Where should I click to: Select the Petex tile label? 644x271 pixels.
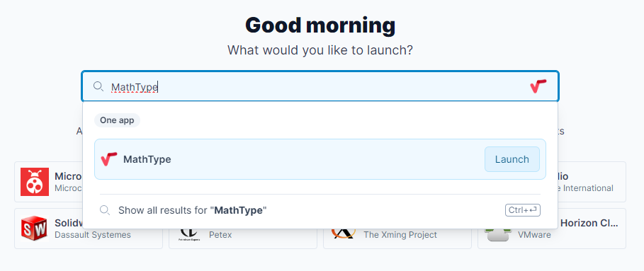(220, 235)
